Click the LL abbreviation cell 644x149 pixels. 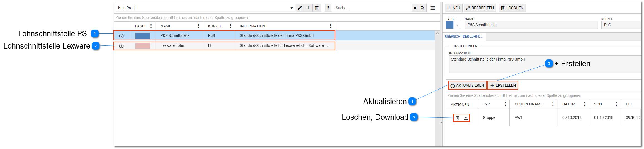(x=219, y=45)
